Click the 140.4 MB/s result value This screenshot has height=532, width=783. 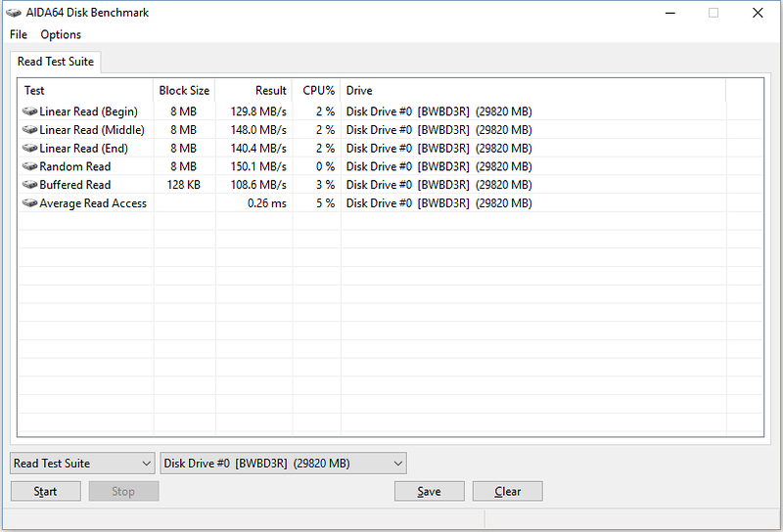pos(258,149)
